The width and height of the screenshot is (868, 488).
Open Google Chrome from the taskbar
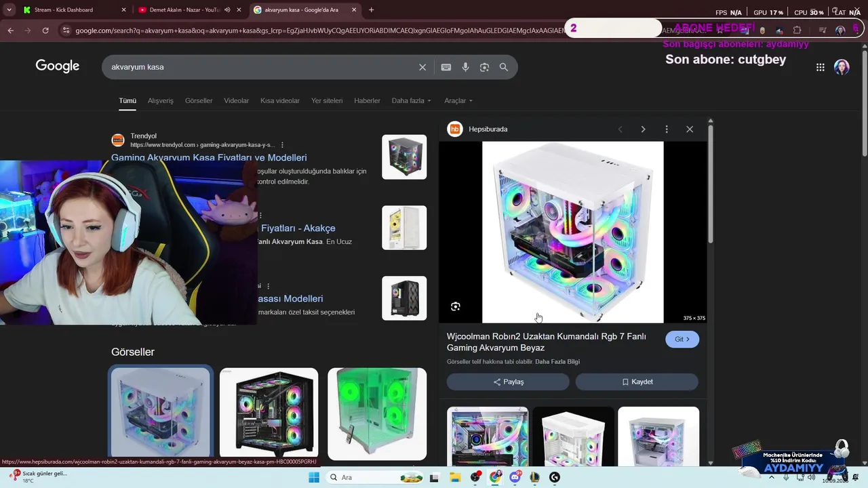(496, 477)
